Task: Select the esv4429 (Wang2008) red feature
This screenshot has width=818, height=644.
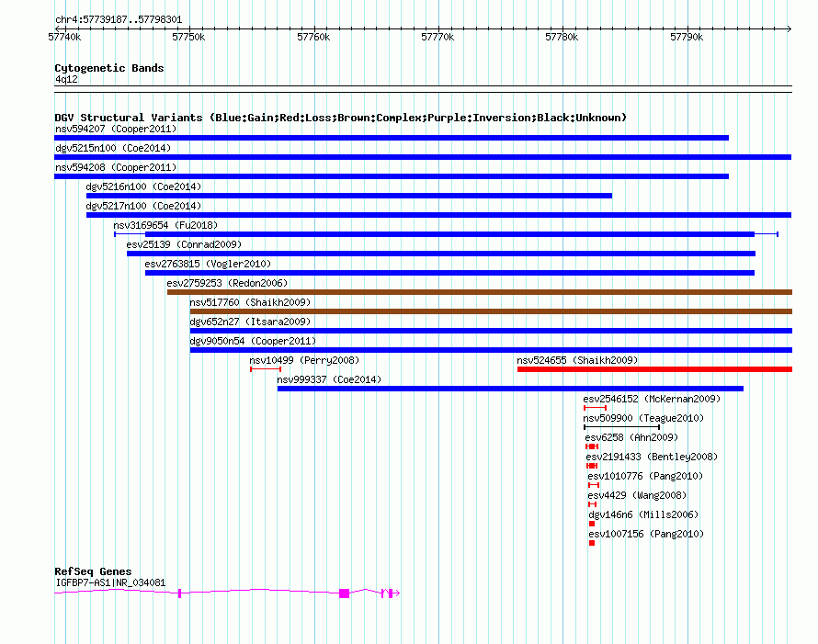Action: coord(592,504)
